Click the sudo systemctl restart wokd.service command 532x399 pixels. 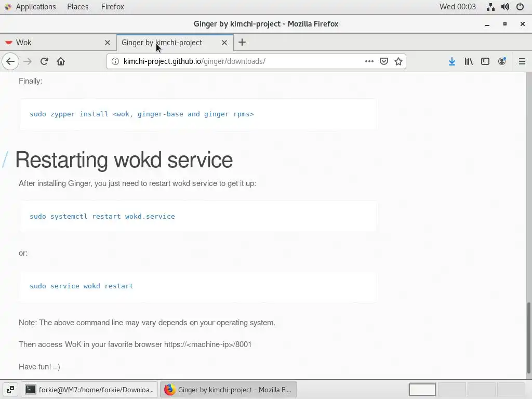pos(102,217)
